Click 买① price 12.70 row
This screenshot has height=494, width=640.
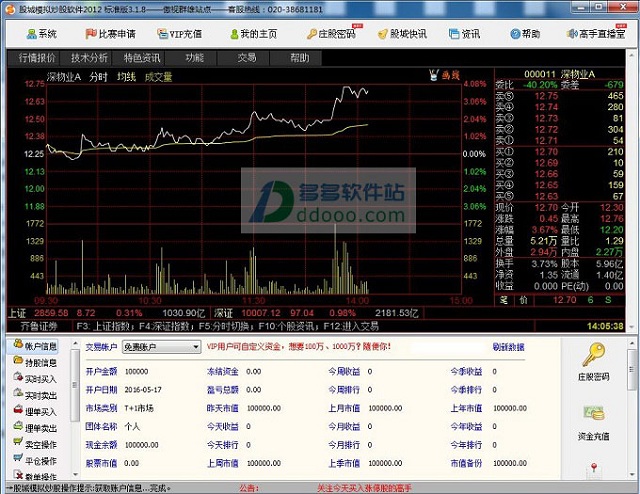point(559,152)
